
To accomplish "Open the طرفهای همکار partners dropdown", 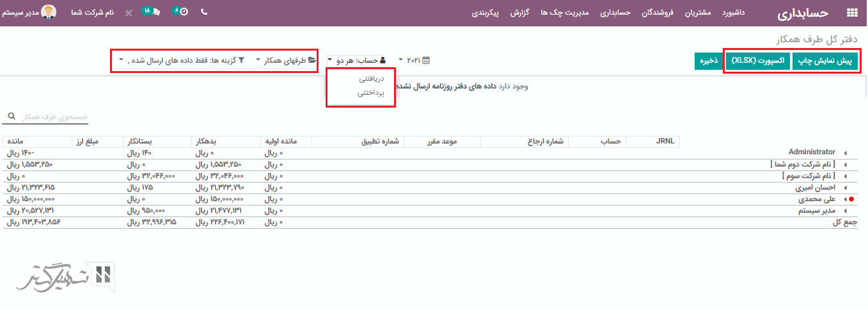I will click(x=286, y=60).
